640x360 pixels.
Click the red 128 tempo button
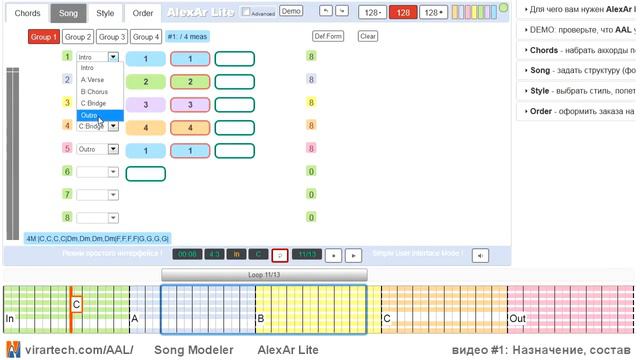[x=403, y=13]
